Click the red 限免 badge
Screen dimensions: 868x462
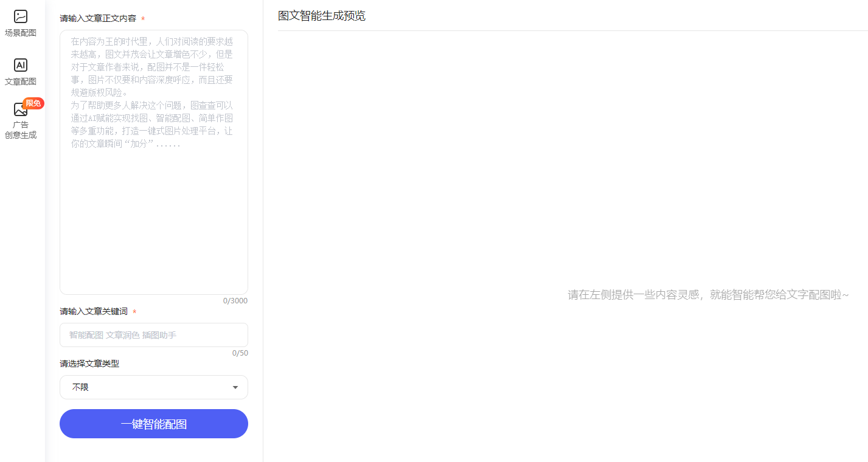click(x=33, y=103)
